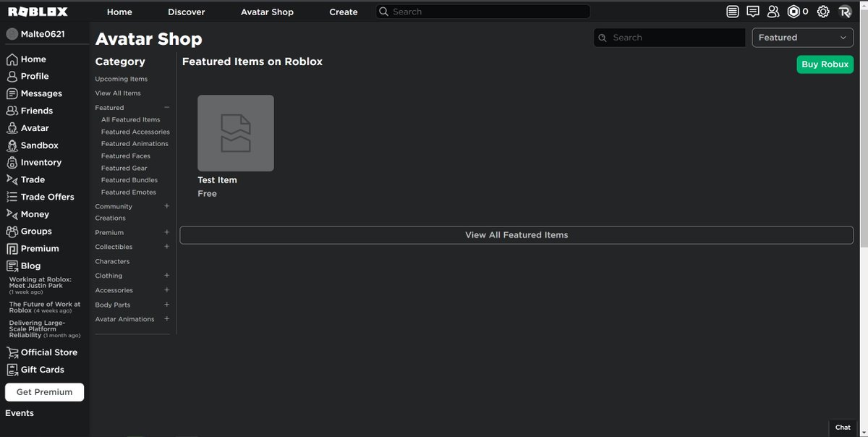Click the Robux balance icon showing 0
868x437 pixels.
pyautogui.click(x=793, y=12)
